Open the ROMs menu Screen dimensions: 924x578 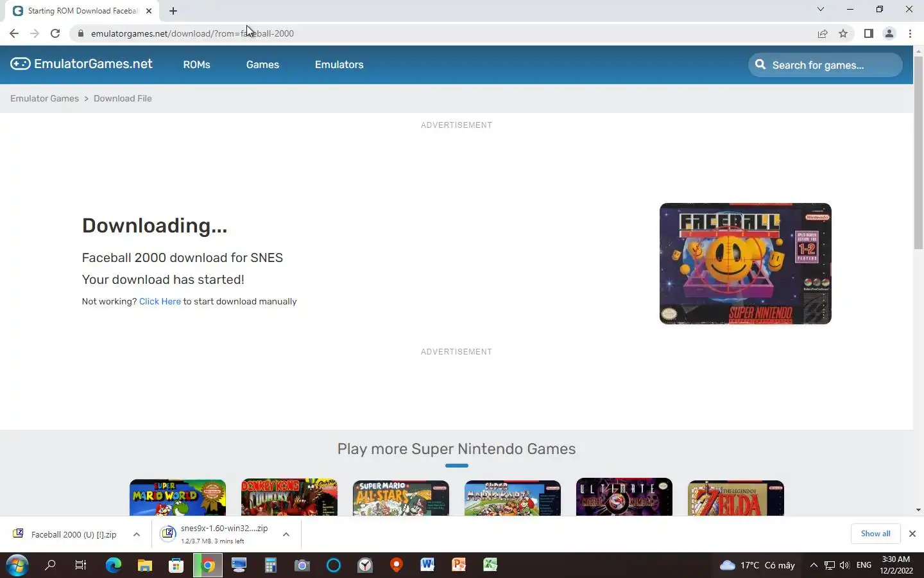(x=196, y=64)
